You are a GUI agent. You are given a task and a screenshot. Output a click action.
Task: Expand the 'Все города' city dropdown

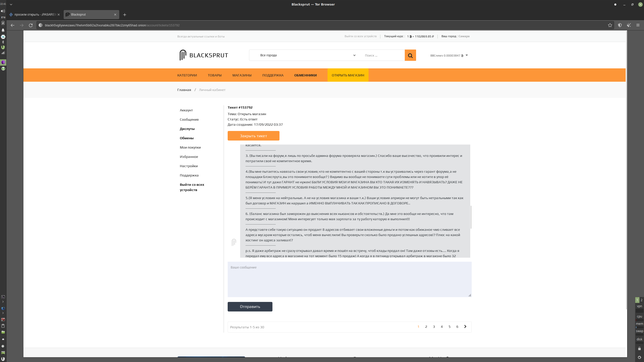coord(307,55)
